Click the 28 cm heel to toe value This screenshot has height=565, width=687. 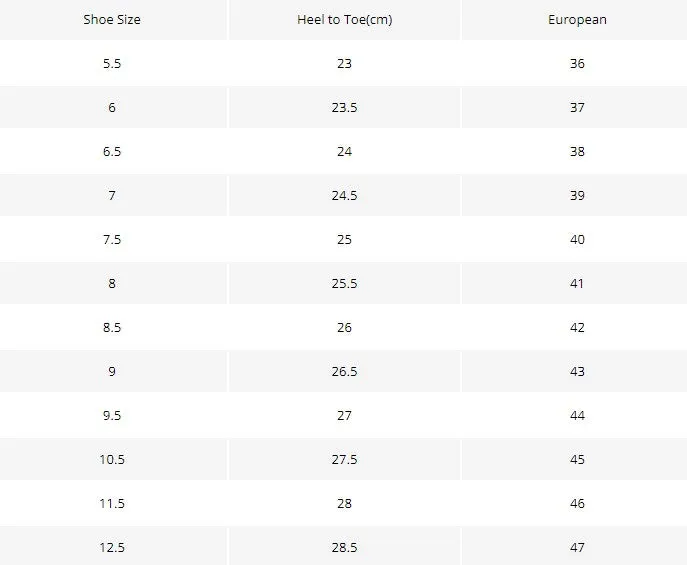click(x=344, y=504)
